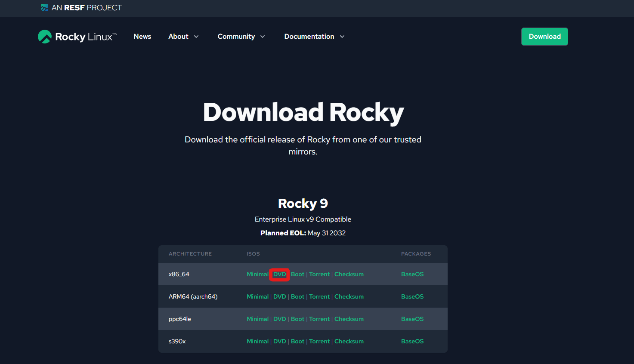Viewport: 634px width, 364px height.
Task: Open x86_64 Checksum link
Action: coord(349,274)
